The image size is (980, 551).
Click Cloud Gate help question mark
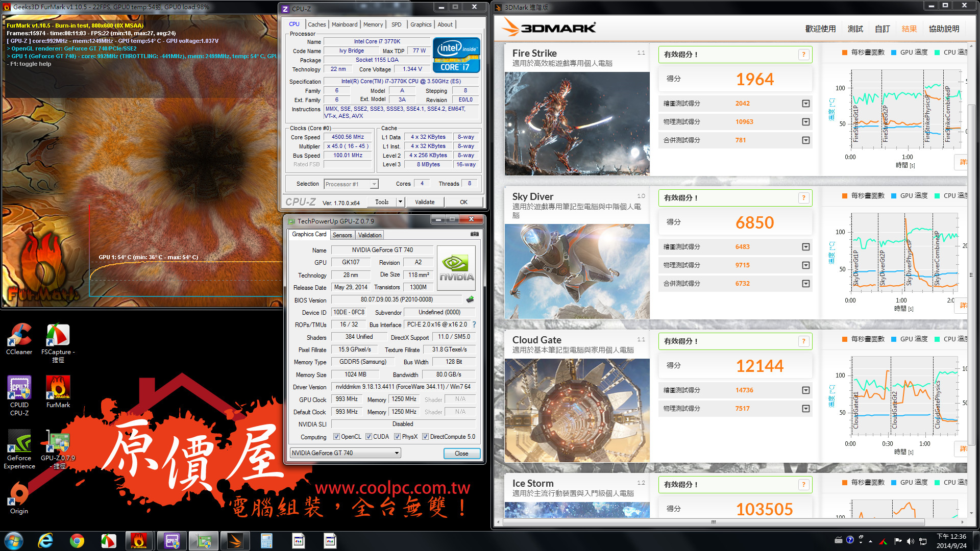click(803, 341)
